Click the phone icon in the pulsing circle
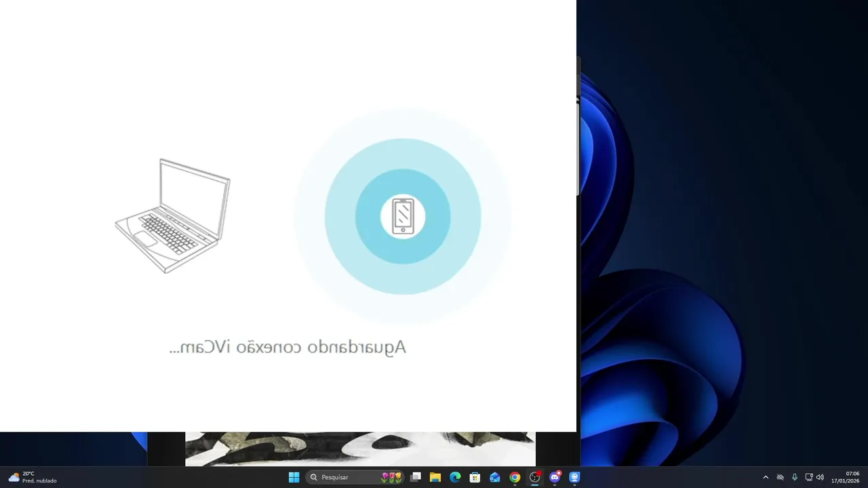Screen dimensions: 868x488 coord(403,216)
